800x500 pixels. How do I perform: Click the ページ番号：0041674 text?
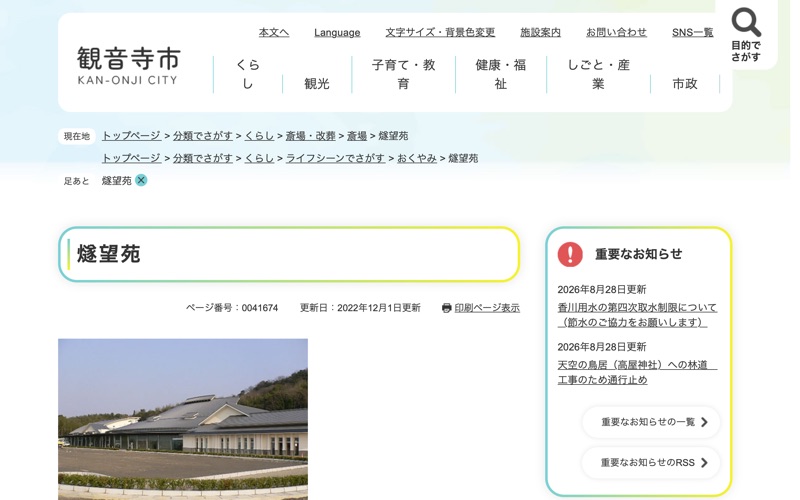pos(232,308)
